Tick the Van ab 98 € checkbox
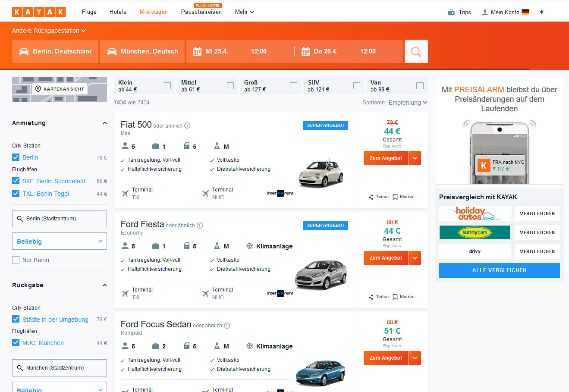The width and height of the screenshot is (569, 392). [420, 86]
